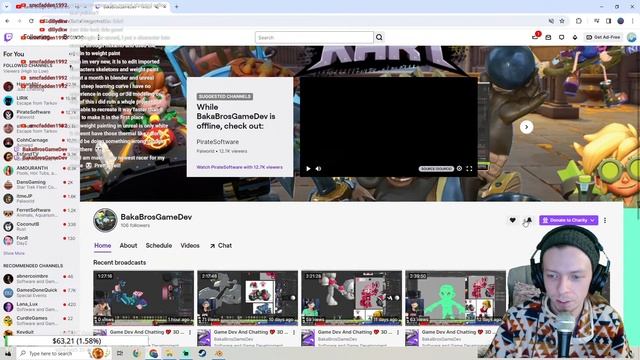Reload the page in Chrome

pos(31,21)
